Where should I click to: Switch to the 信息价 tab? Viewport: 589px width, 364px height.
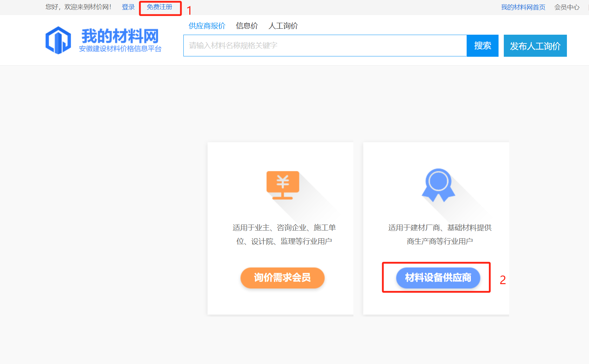[x=247, y=26]
